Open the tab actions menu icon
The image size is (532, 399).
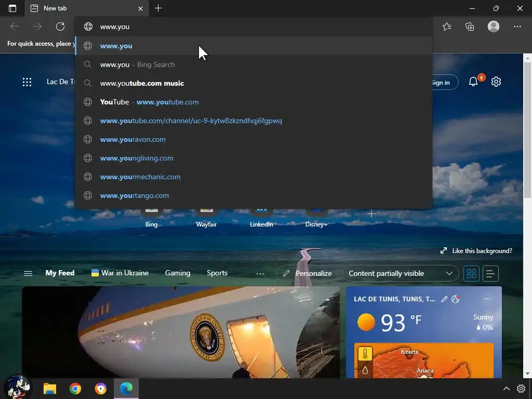[12, 8]
